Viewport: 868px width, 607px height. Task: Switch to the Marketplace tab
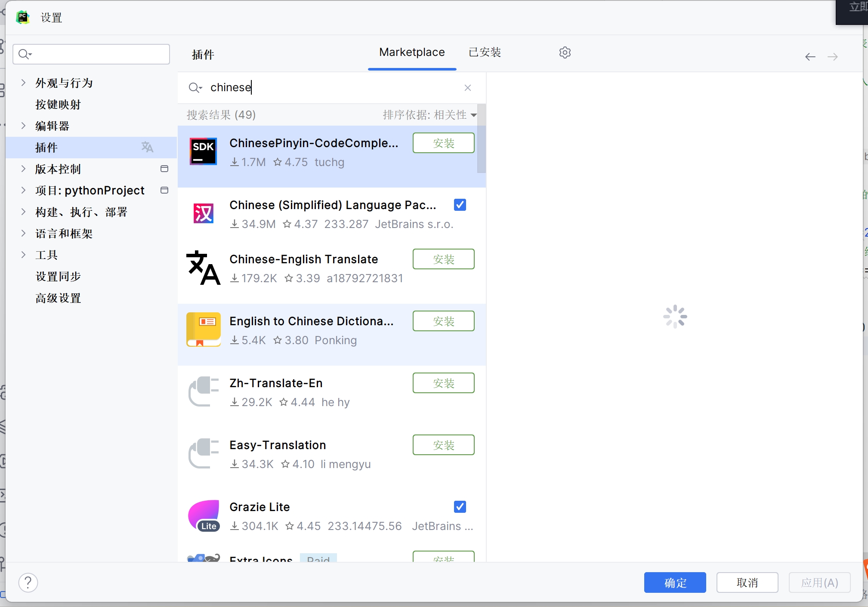coord(412,52)
